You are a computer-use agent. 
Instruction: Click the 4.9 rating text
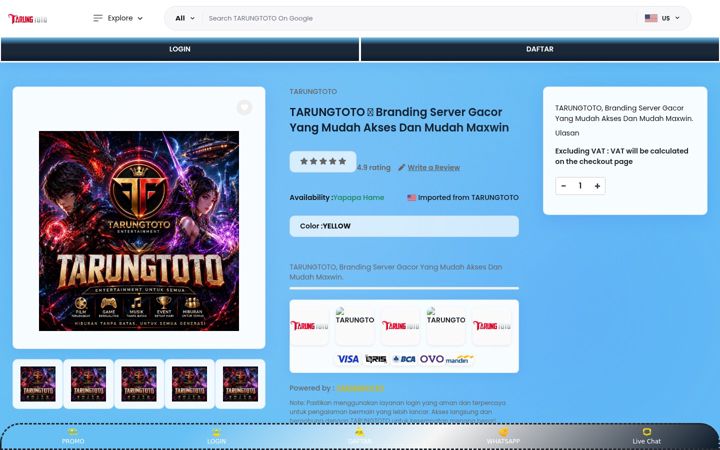tap(374, 168)
